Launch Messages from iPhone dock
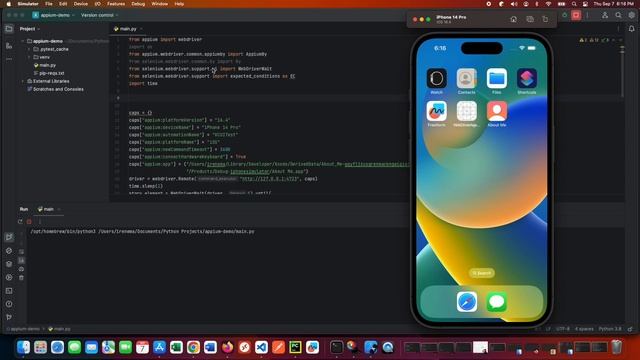The height and width of the screenshot is (360, 640). click(x=497, y=302)
